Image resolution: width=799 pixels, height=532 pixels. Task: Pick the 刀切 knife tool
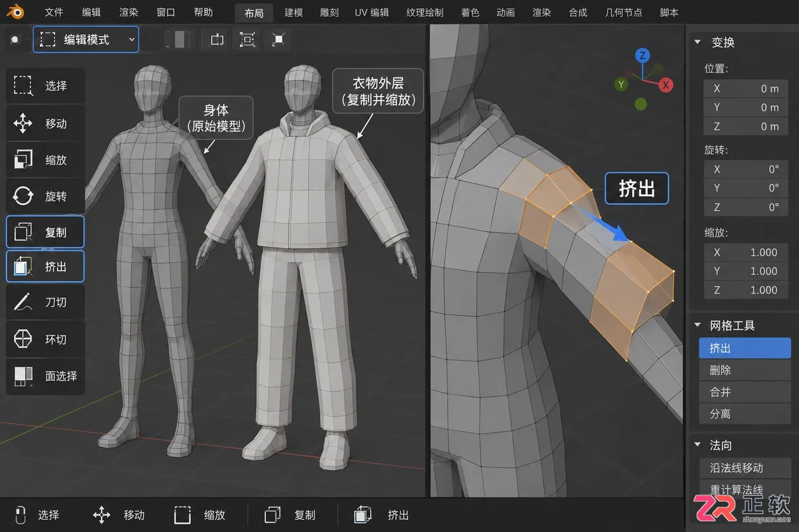tap(45, 302)
